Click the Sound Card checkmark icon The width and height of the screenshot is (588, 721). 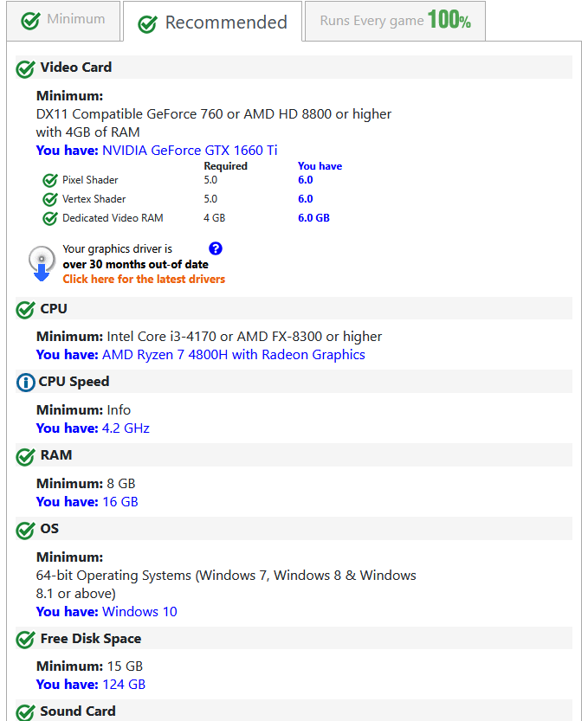(25, 712)
